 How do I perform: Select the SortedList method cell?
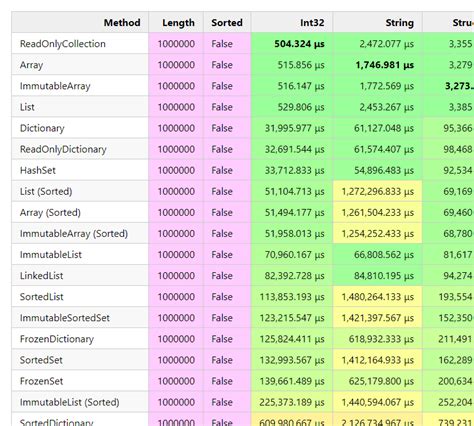(80, 297)
